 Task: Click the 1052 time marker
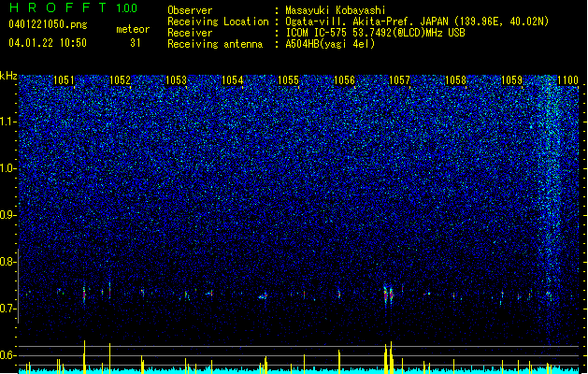click(120, 80)
